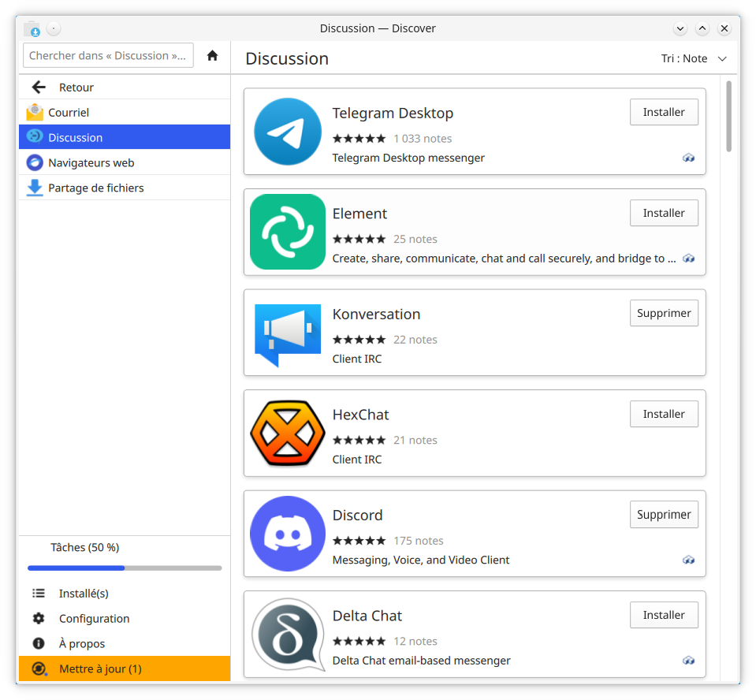
Task: Click the 175 notes rating text
Action: click(419, 541)
